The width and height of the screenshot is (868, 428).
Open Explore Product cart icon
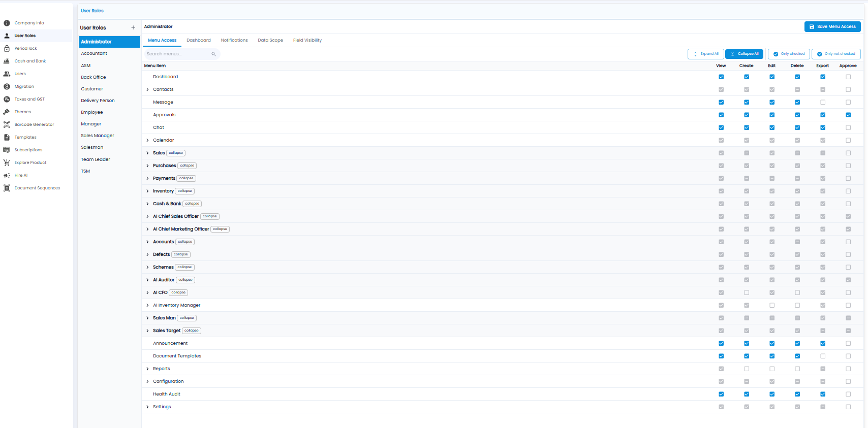point(7,162)
